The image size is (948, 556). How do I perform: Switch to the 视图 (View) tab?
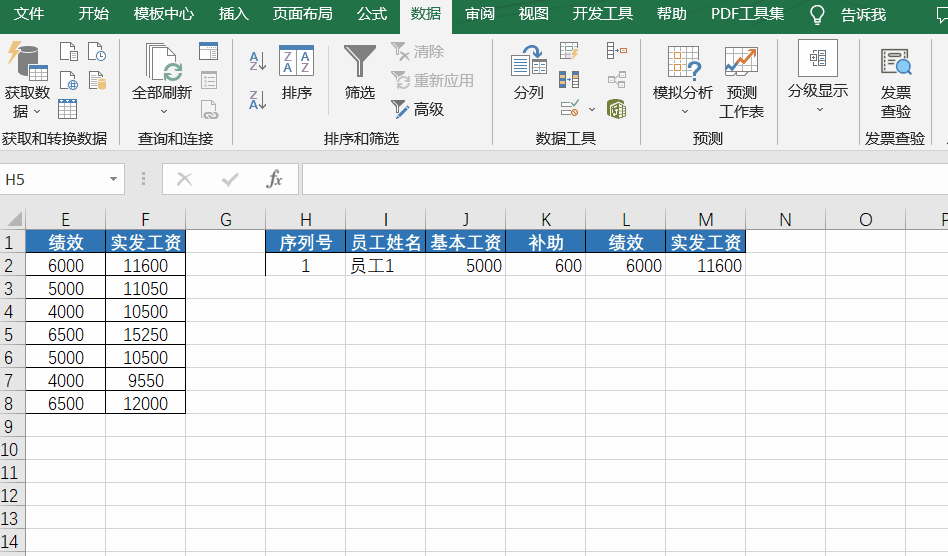coord(533,14)
